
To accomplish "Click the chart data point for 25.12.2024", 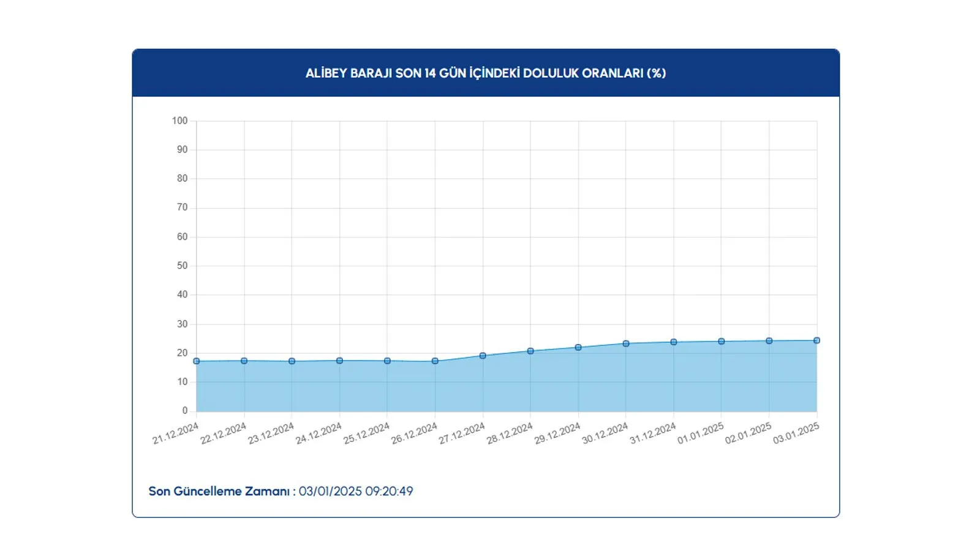I will [x=388, y=361].
